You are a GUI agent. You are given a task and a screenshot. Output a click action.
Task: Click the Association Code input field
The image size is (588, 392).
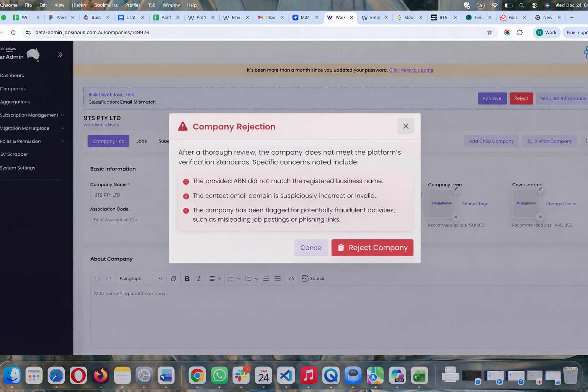click(x=129, y=220)
